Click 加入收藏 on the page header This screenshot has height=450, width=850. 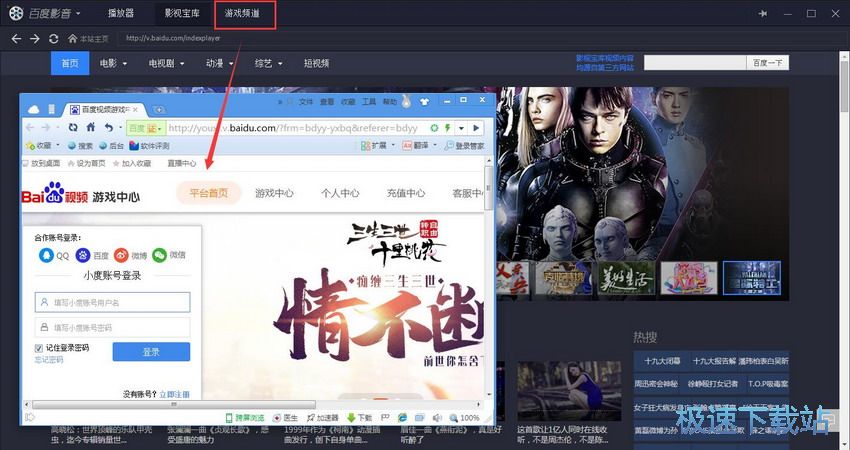132,163
